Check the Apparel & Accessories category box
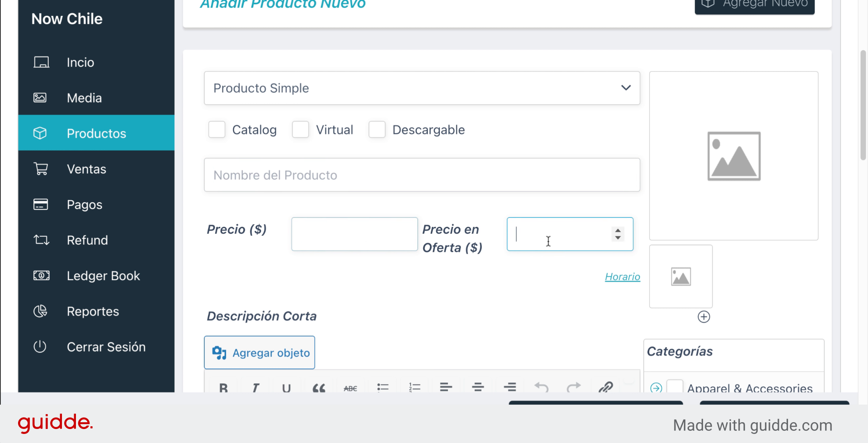The height and width of the screenshot is (443, 868). (675, 386)
